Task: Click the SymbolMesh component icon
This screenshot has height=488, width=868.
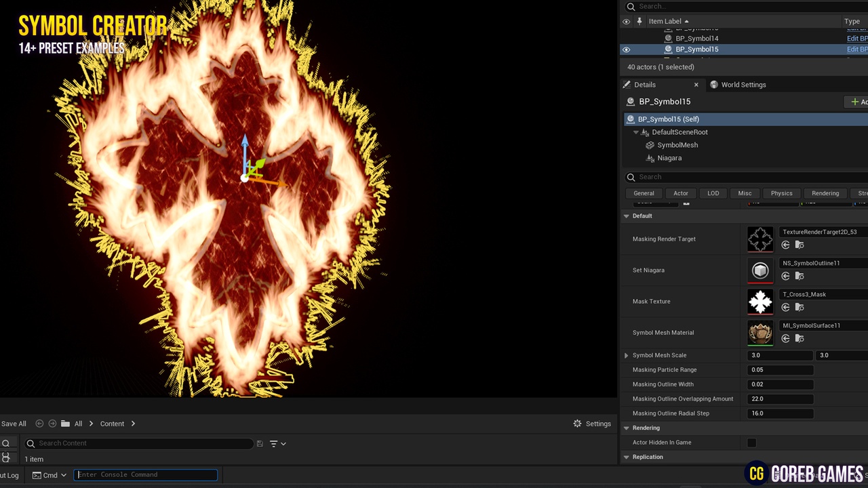Action: tap(650, 145)
